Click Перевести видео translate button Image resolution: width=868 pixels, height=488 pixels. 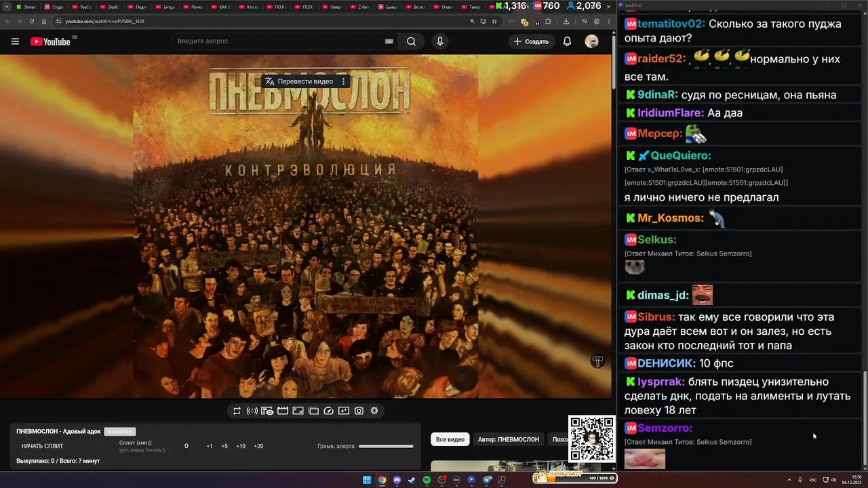point(299,81)
